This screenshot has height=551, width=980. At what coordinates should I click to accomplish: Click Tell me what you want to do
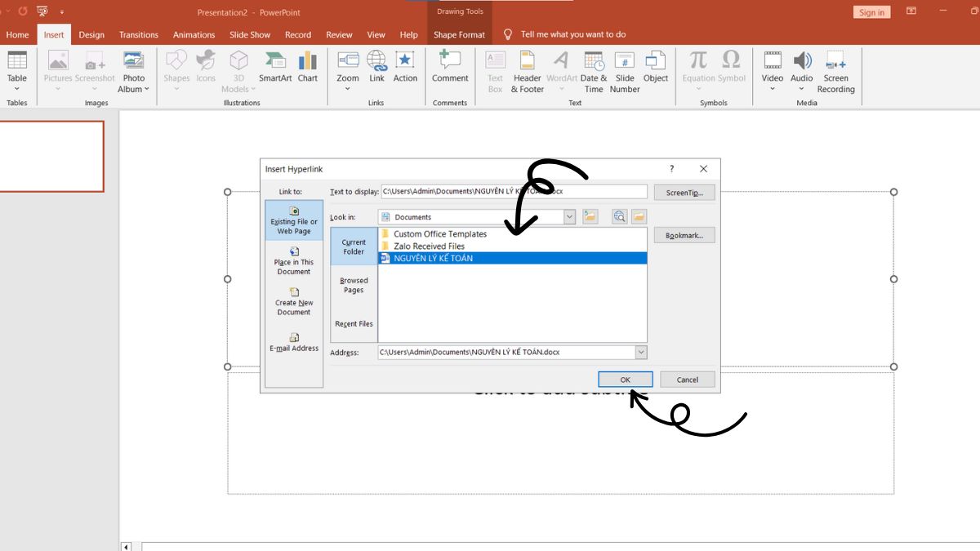[573, 34]
